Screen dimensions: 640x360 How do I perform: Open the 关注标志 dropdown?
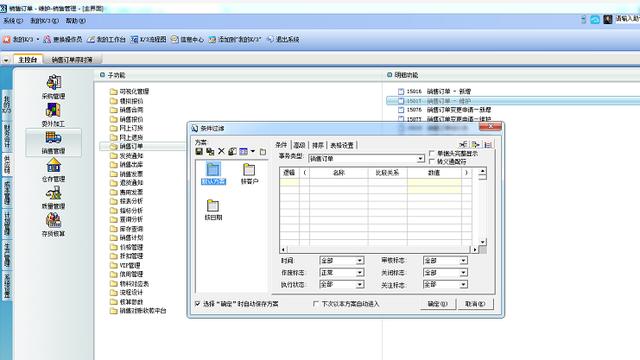[463, 284]
